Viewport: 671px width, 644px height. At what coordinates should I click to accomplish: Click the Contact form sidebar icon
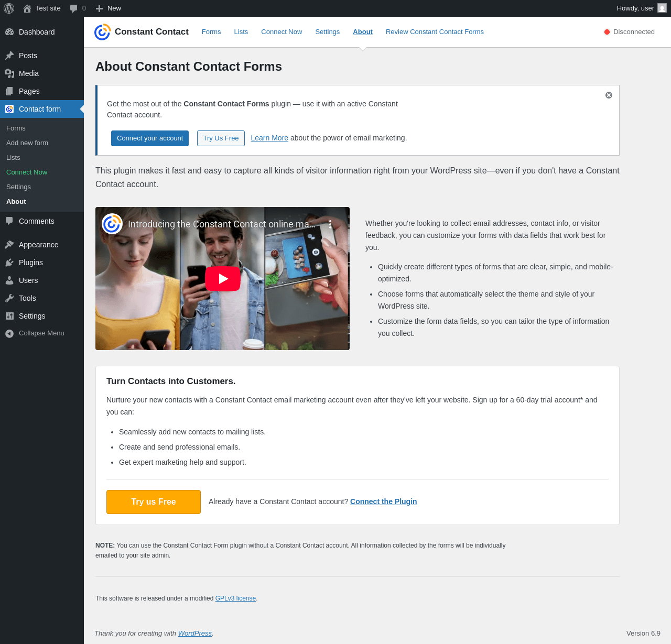click(9, 109)
